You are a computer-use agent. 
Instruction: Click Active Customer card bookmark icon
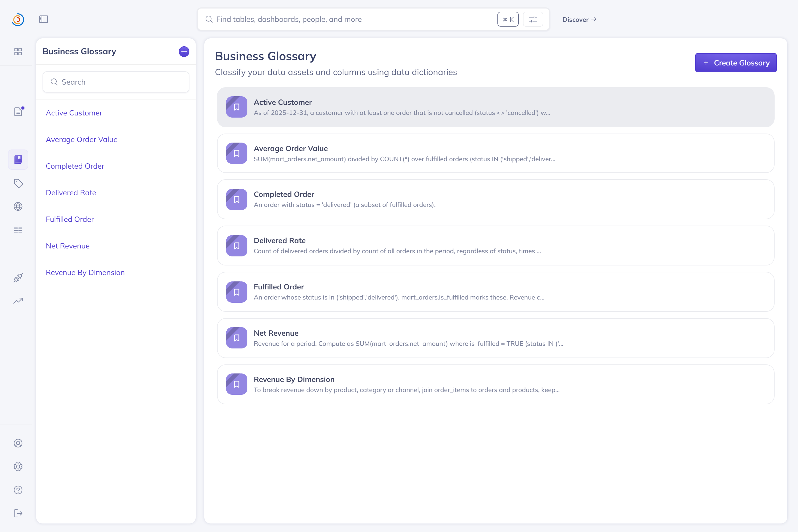coord(236,107)
